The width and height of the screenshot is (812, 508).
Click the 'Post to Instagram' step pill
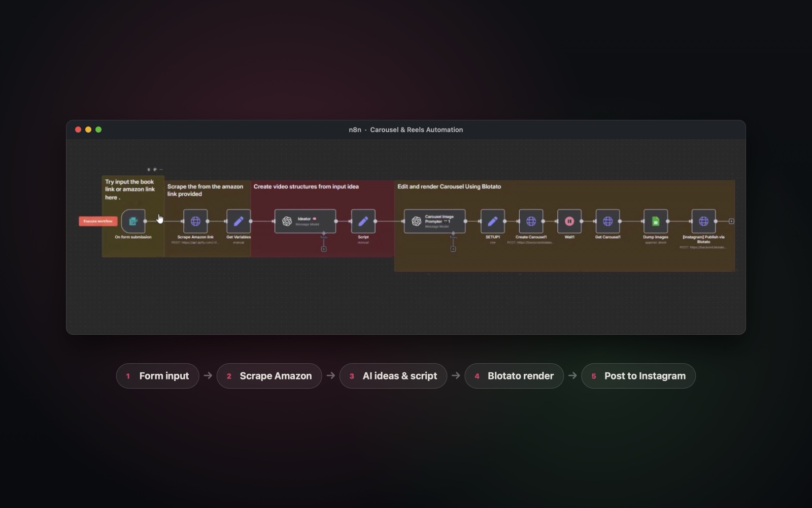pos(638,376)
